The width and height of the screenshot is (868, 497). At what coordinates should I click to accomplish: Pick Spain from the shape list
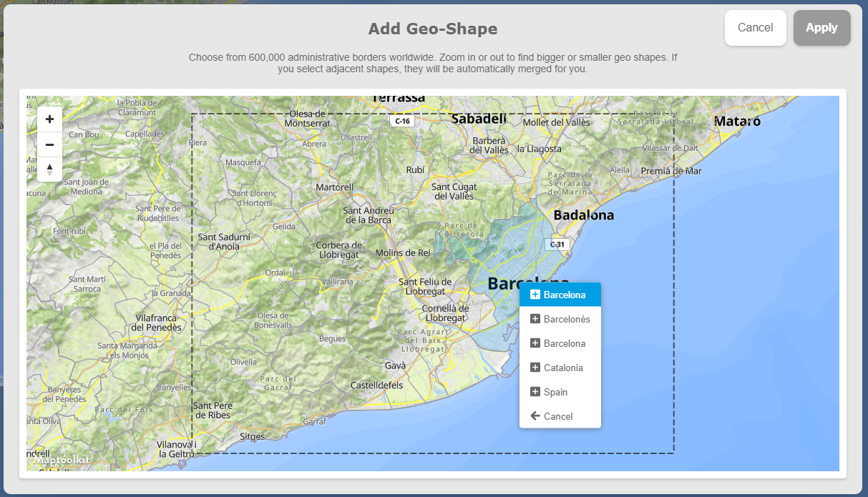click(560, 392)
